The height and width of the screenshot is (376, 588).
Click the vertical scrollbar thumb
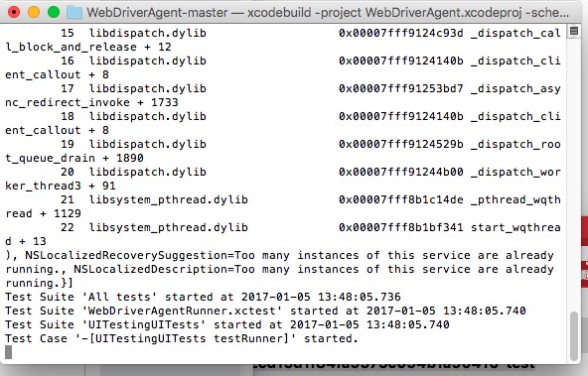point(573,335)
